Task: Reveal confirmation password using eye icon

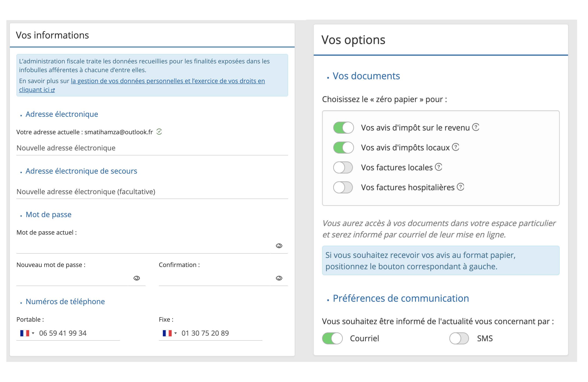Action: tap(279, 278)
